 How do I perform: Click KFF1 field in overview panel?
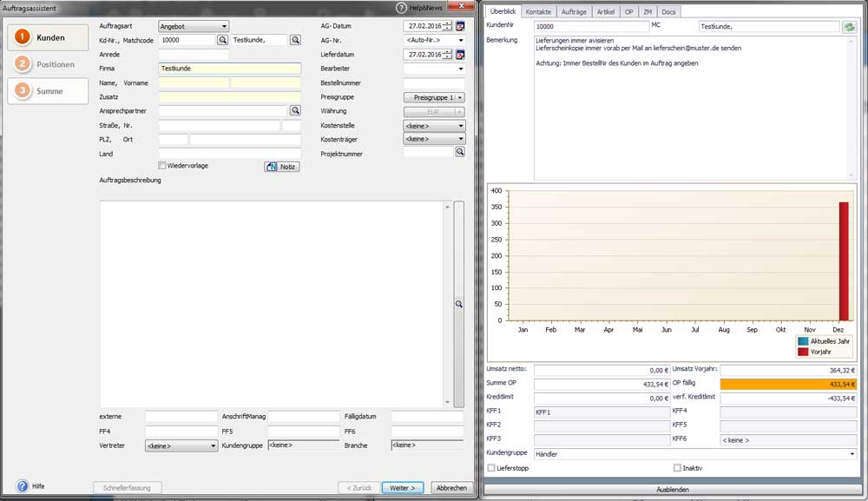[602, 412]
